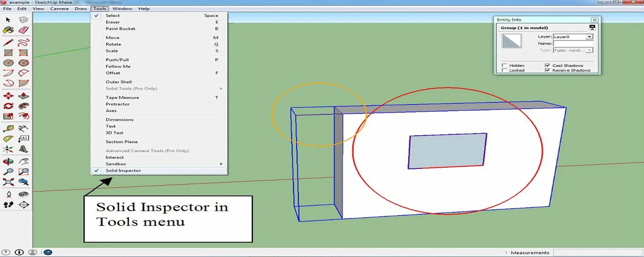
Task: Click the Entity Info material swatch
Action: point(511,41)
